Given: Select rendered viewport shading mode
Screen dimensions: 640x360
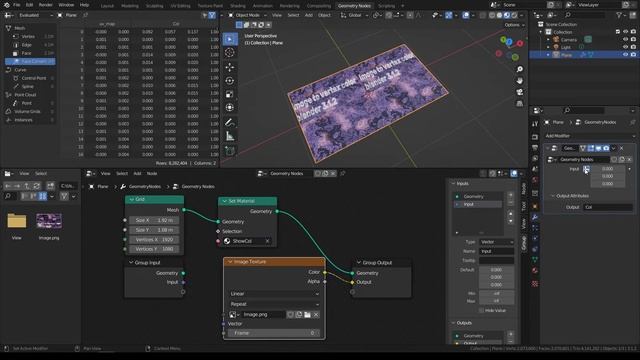Looking at the screenshot, I should (514, 15).
